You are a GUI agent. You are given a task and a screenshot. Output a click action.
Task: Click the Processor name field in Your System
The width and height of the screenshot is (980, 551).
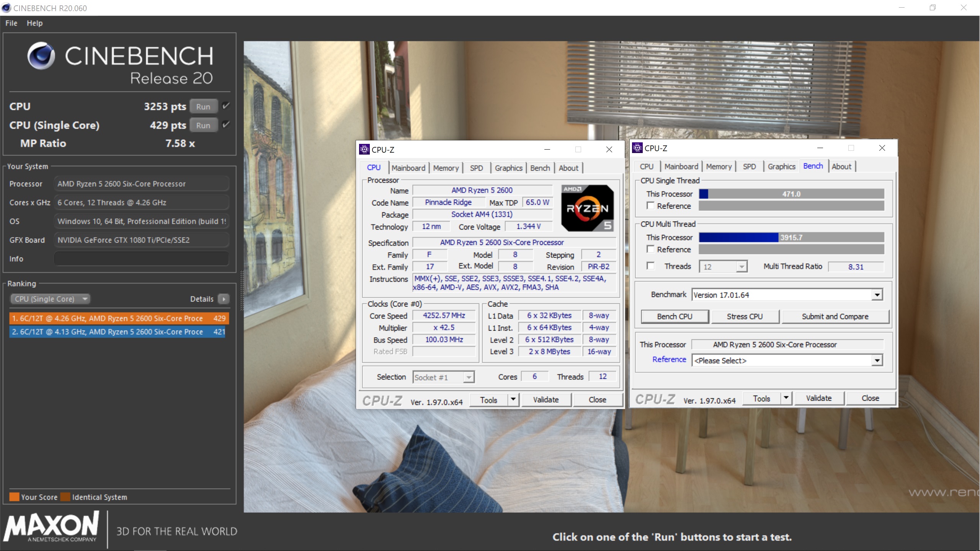point(141,184)
